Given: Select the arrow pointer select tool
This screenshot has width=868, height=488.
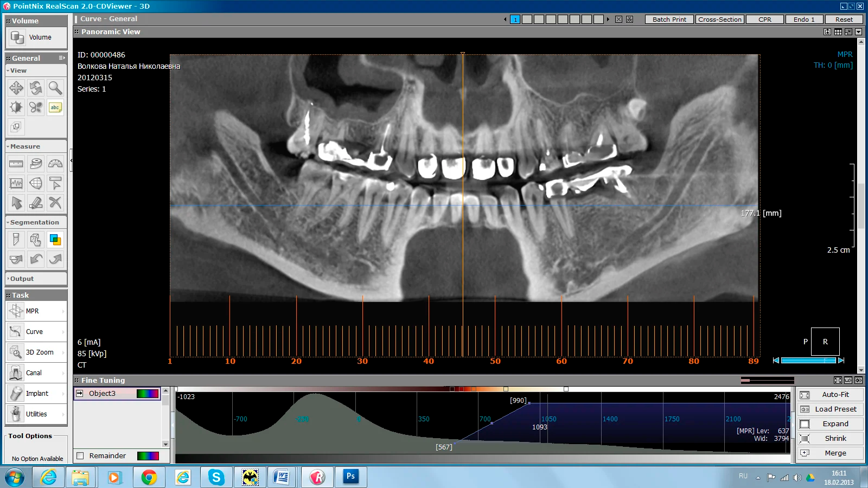Looking at the screenshot, I should point(16,203).
